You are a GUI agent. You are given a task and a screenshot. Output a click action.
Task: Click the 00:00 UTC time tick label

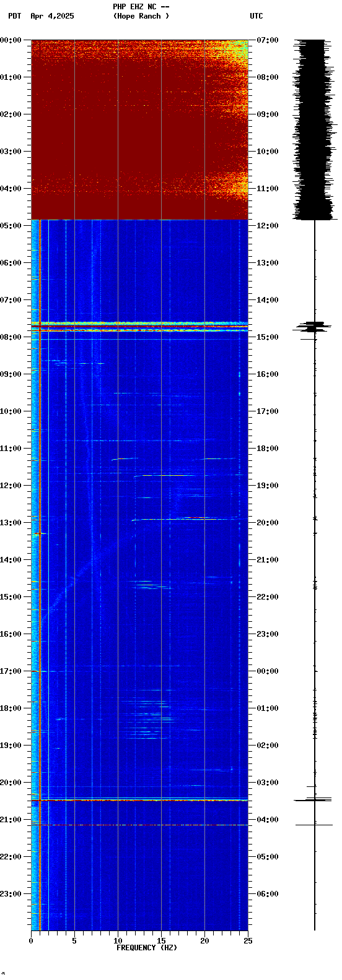[267, 671]
